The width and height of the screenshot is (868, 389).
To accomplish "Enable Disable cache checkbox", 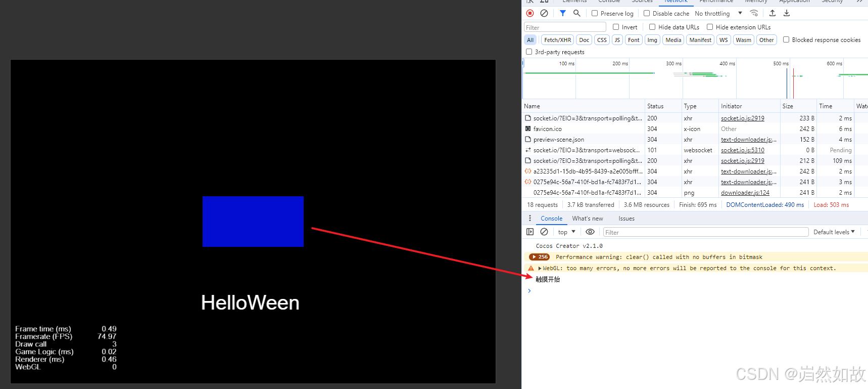I will coord(647,14).
